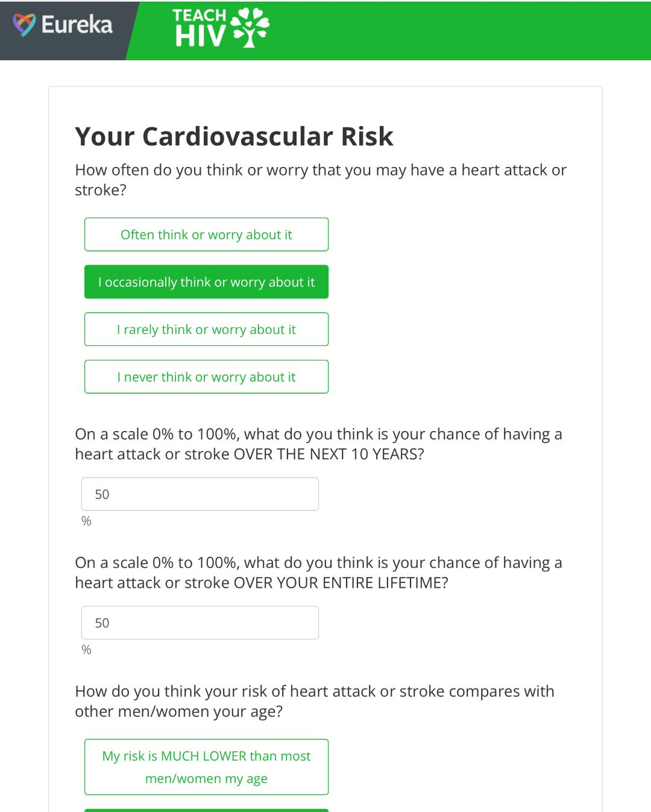Click the % label under the 10-year field
The width and height of the screenshot is (651, 812).
point(86,521)
